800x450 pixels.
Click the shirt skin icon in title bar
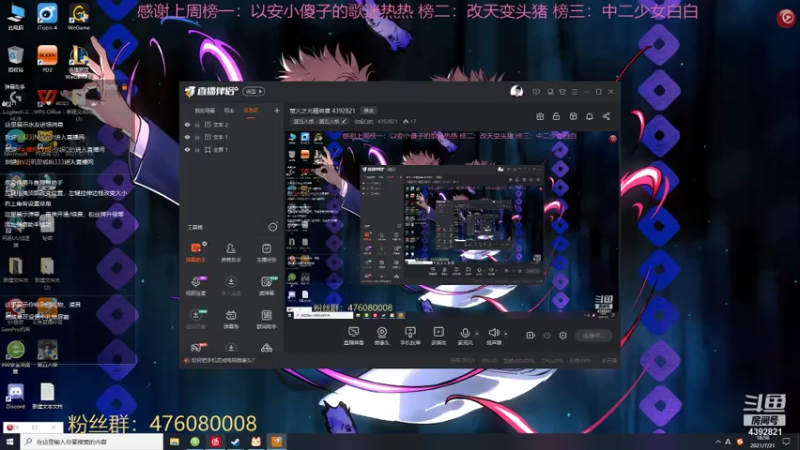tap(562, 92)
